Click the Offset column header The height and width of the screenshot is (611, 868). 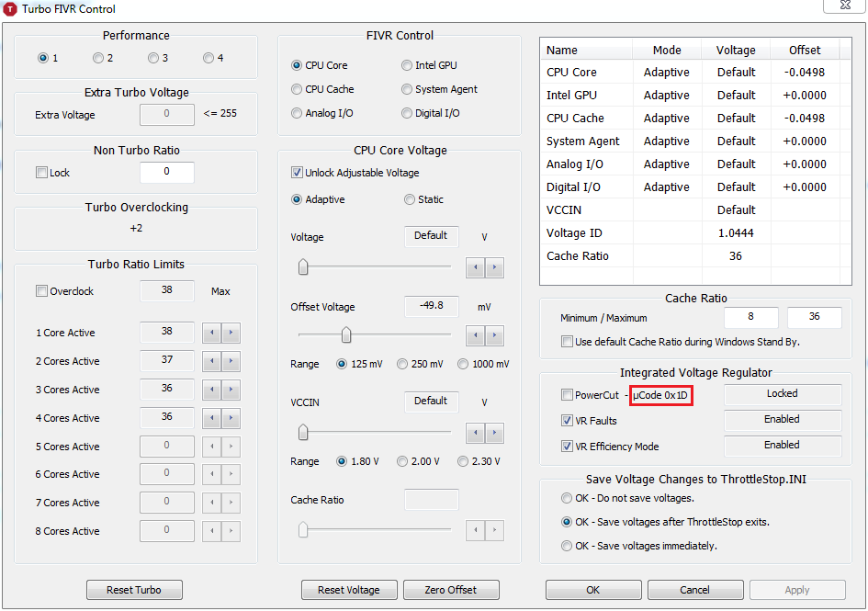tap(805, 50)
